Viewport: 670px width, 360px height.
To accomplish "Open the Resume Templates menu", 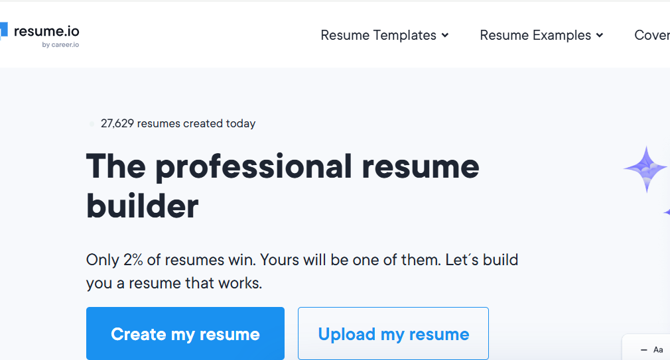I will [x=384, y=35].
